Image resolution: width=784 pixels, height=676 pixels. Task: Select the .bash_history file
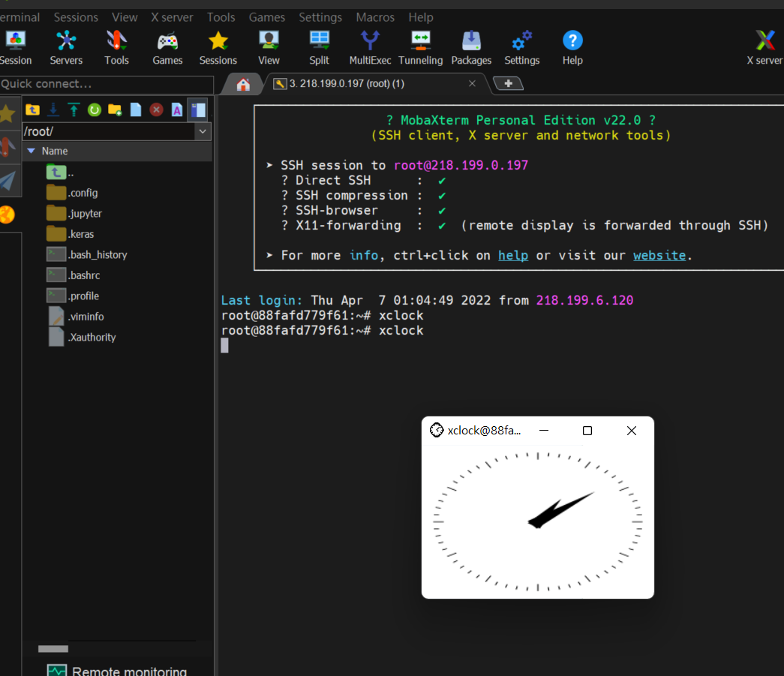point(87,255)
